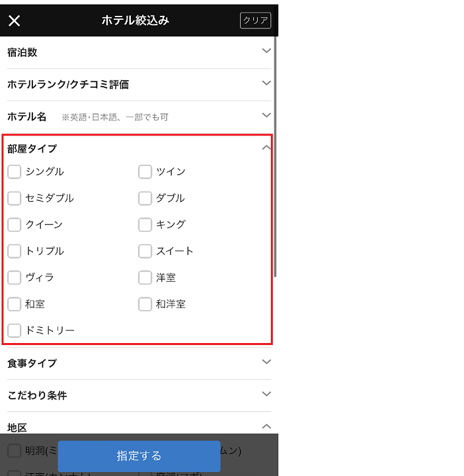Image resolution: width=464 pixels, height=476 pixels.
Task: Check the スイート room type
Action: point(145,251)
